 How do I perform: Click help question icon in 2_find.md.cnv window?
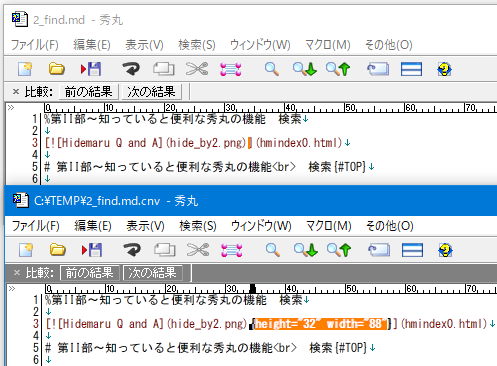445,250
